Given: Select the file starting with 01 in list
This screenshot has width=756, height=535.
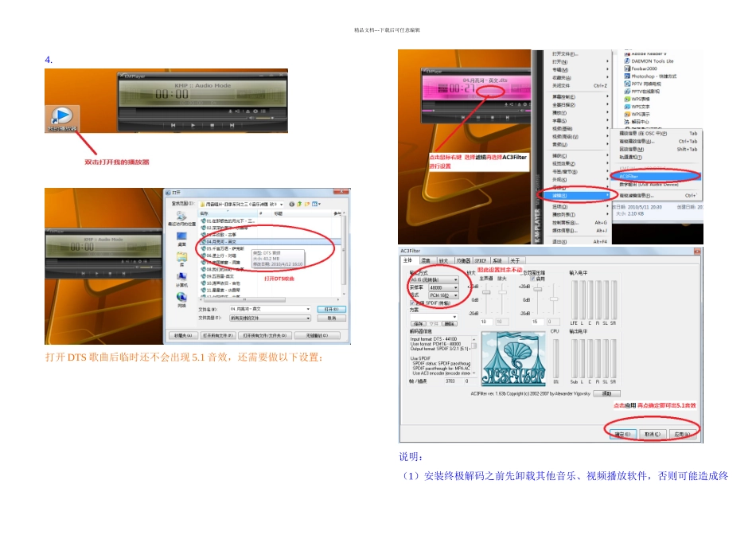Looking at the screenshot, I should click(x=228, y=221).
